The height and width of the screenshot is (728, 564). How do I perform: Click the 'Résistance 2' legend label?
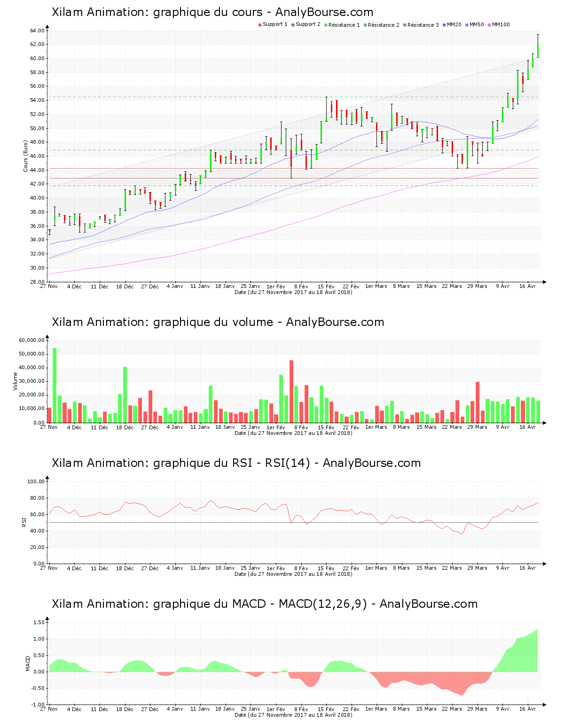pos(384,24)
